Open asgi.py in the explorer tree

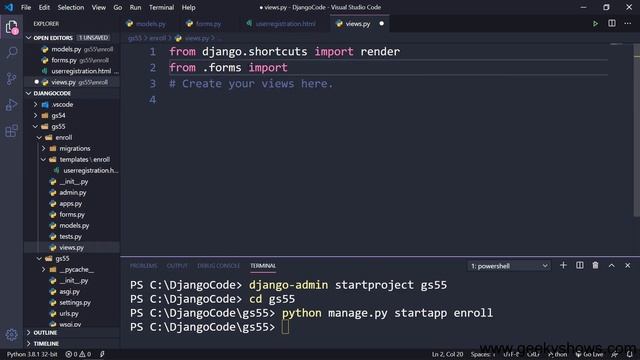pyautogui.click(x=69, y=292)
